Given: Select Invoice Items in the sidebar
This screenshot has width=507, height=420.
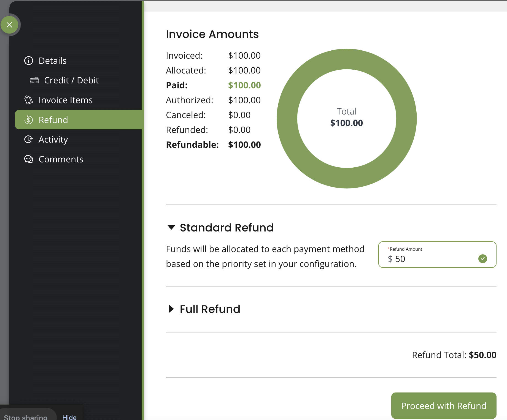Looking at the screenshot, I should 65,100.
